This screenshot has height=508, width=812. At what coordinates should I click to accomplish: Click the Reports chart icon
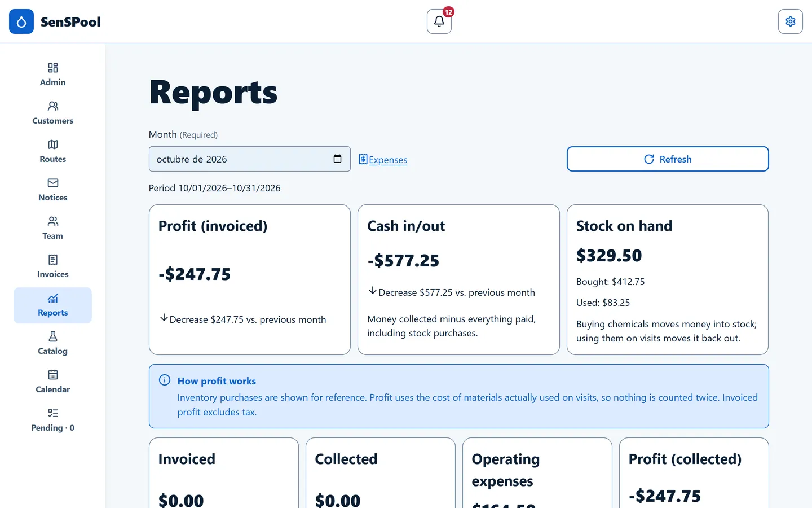[x=53, y=298]
